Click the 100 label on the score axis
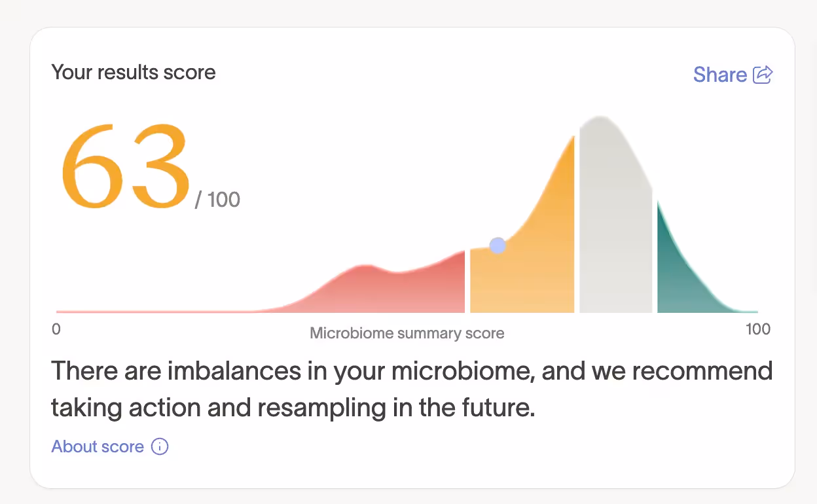 758,329
